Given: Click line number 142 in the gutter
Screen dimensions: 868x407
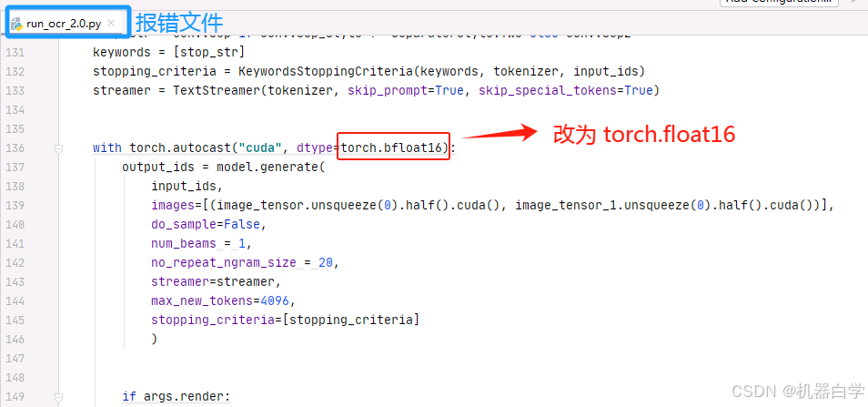Looking at the screenshot, I should (14, 262).
